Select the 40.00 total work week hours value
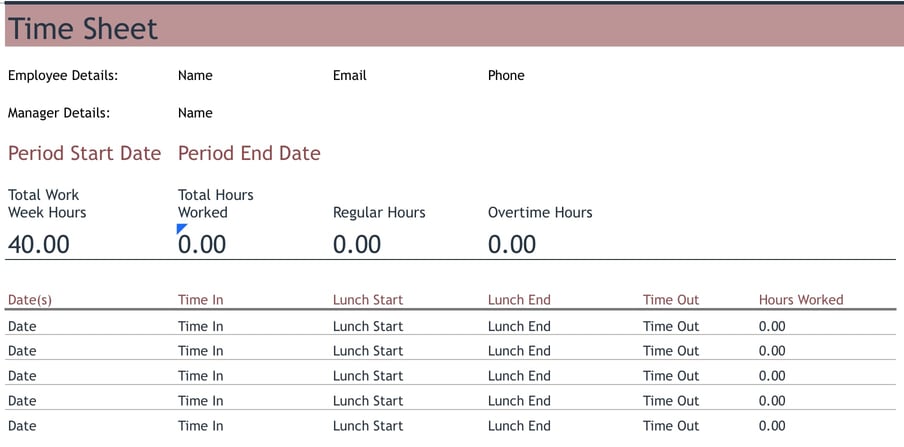Viewport: 904px width, 447px height. 39,244
